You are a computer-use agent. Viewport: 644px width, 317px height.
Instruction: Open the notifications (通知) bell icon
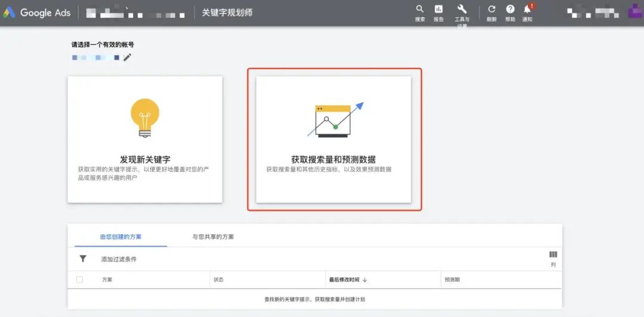[527, 9]
